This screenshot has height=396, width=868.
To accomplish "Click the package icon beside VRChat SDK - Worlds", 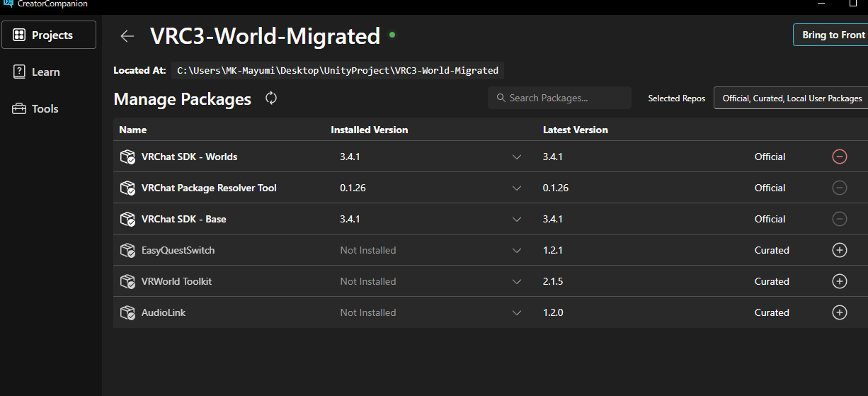I will 127,157.
